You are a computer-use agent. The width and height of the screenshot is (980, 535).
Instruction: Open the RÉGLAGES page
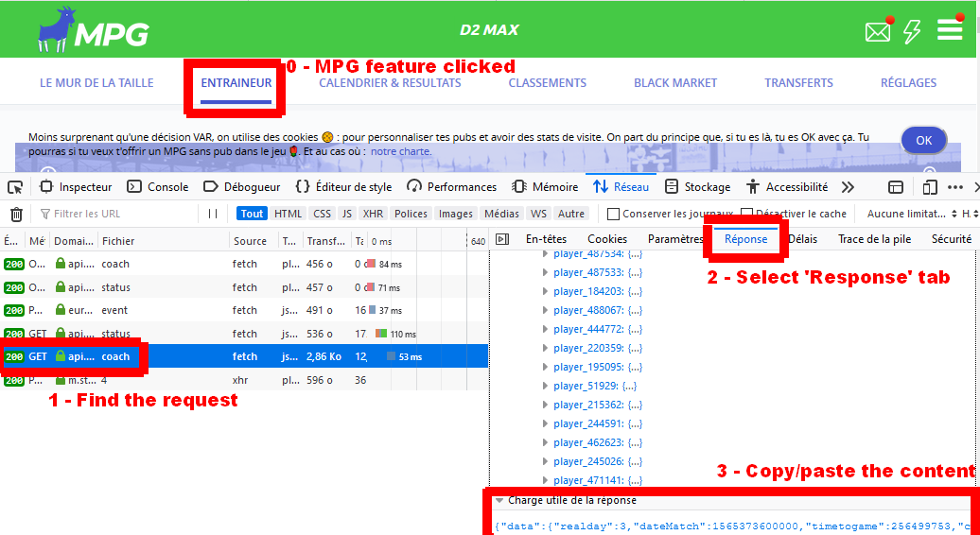(908, 82)
